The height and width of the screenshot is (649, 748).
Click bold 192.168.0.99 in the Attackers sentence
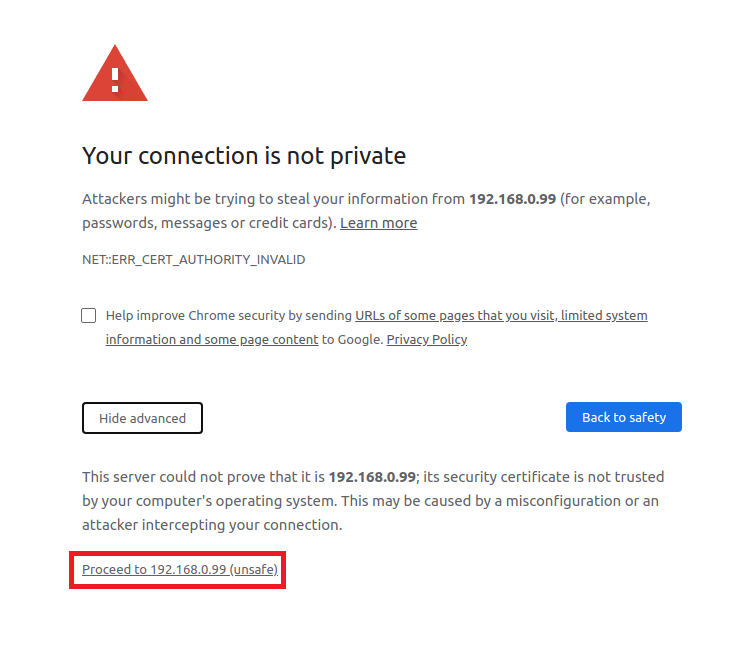coord(512,199)
